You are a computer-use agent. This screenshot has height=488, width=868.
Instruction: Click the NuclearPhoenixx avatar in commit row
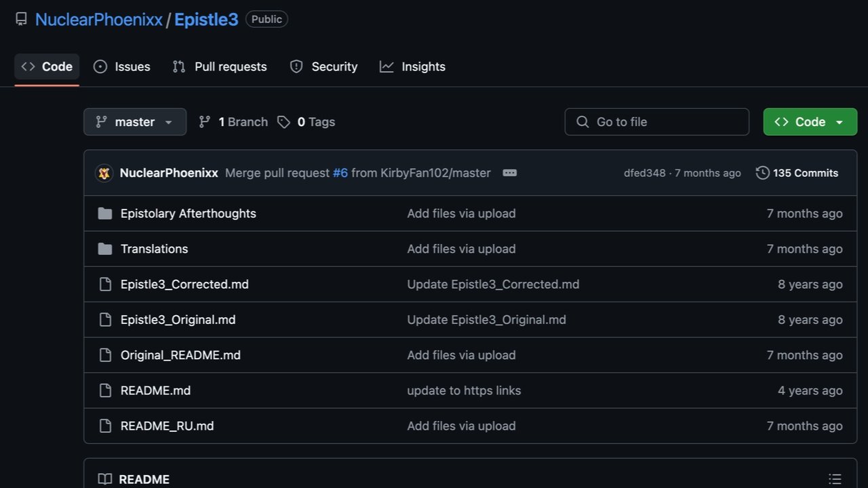click(x=104, y=173)
